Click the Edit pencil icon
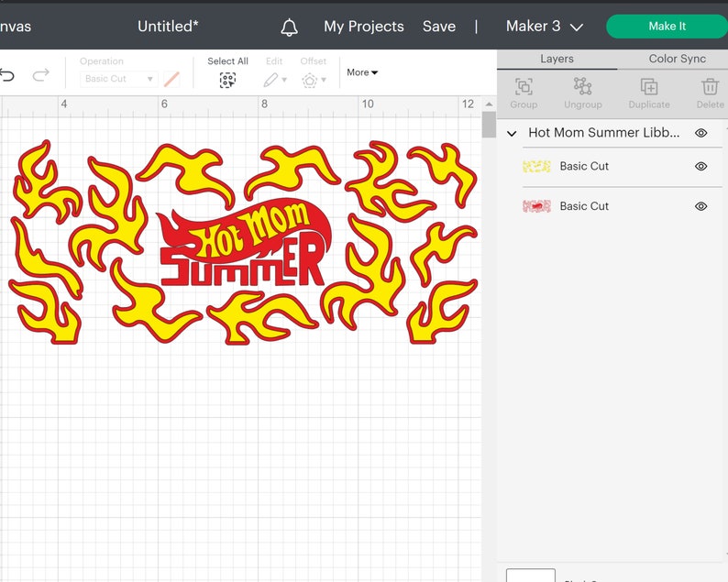The width and height of the screenshot is (728, 582). [x=270, y=81]
